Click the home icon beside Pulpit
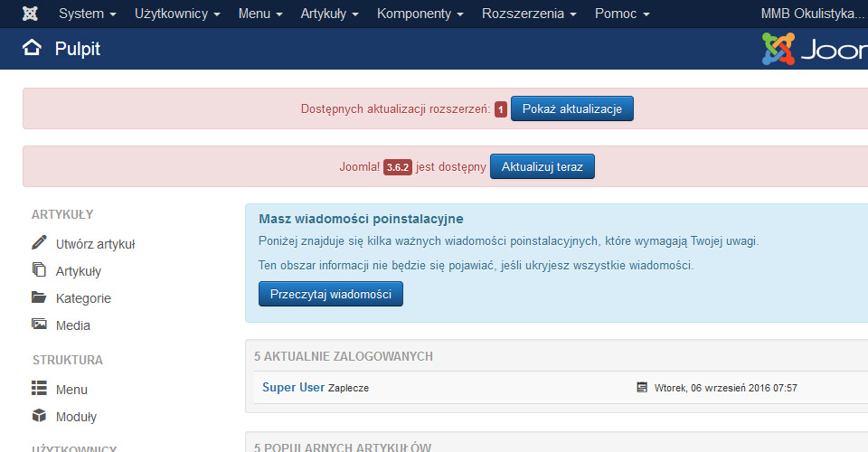Viewport: 868px width, 452px height. [x=33, y=48]
